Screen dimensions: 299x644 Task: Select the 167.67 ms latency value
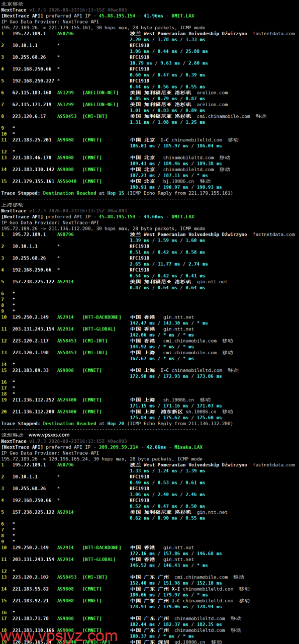coord(141,359)
